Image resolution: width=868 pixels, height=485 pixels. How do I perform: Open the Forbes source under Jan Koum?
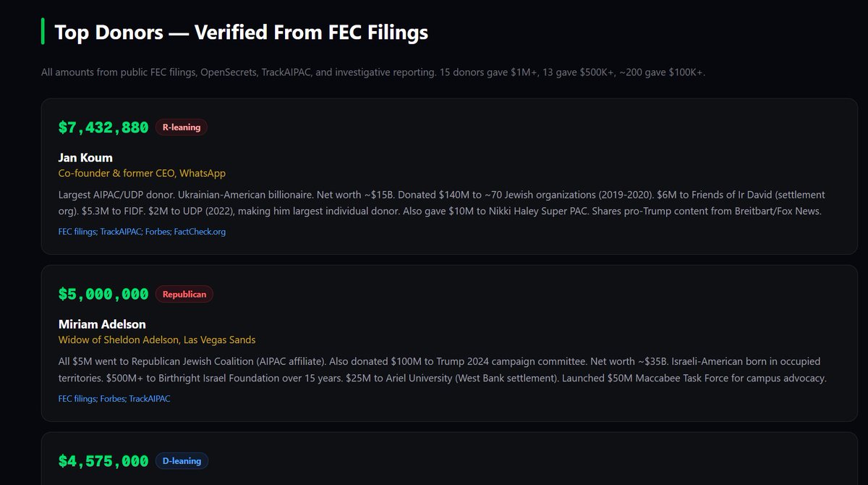pyautogui.click(x=157, y=232)
